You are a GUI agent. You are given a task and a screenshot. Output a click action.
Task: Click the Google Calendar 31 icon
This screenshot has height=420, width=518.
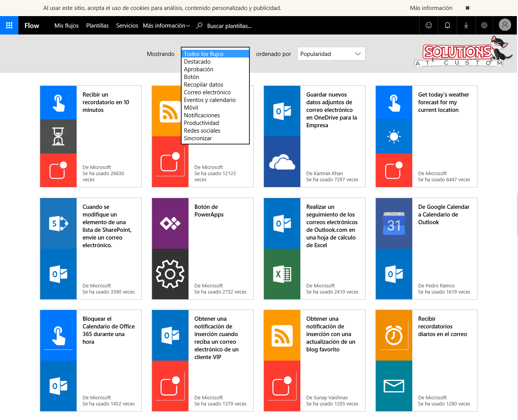(x=394, y=223)
